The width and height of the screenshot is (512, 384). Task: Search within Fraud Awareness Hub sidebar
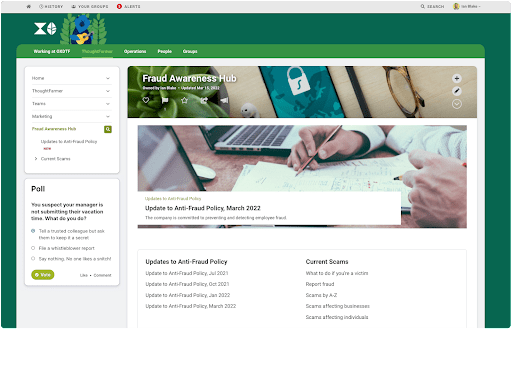(x=108, y=129)
